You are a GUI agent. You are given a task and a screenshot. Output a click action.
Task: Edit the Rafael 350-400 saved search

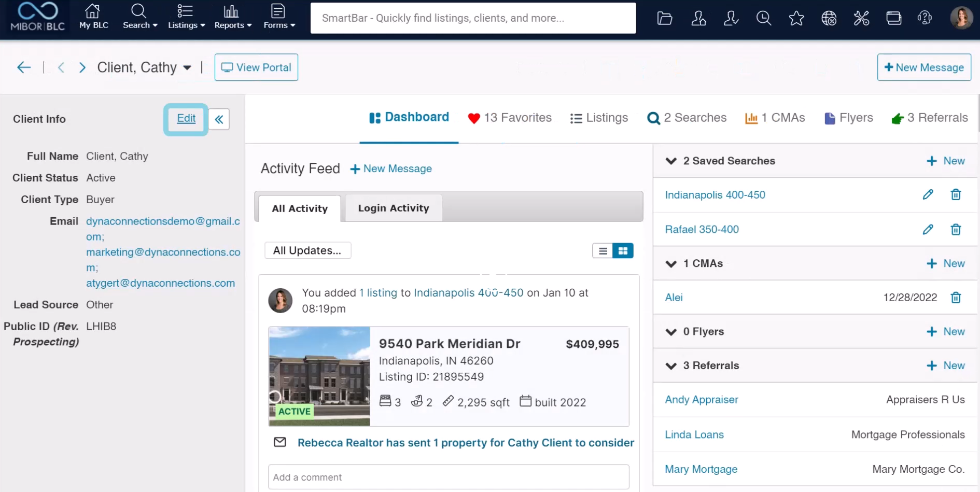(928, 229)
